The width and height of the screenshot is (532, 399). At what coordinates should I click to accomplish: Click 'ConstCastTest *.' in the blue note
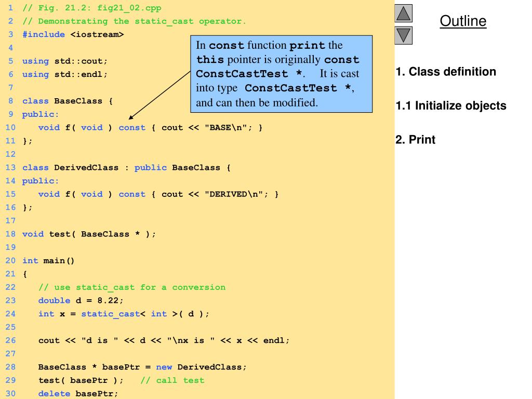[250, 74]
